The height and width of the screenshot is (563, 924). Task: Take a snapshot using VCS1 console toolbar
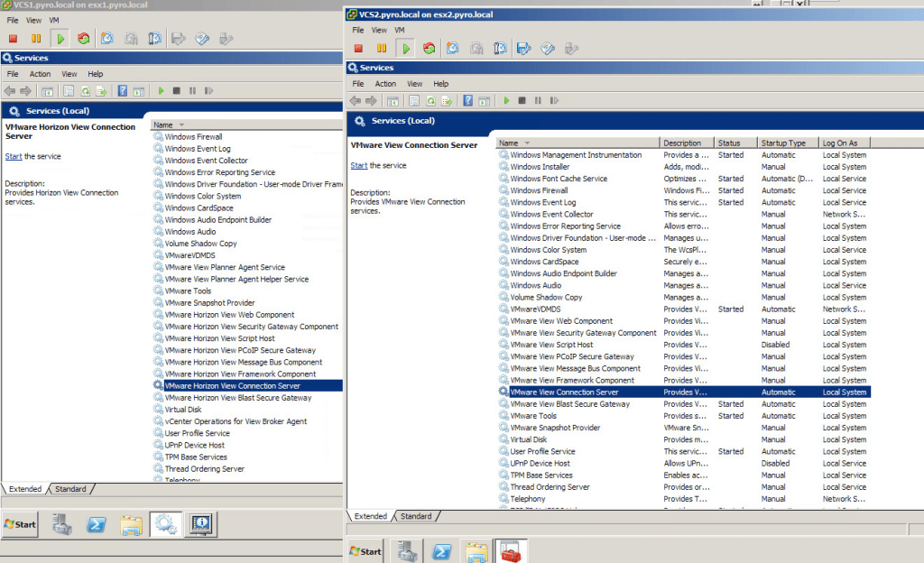tap(107, 38)
